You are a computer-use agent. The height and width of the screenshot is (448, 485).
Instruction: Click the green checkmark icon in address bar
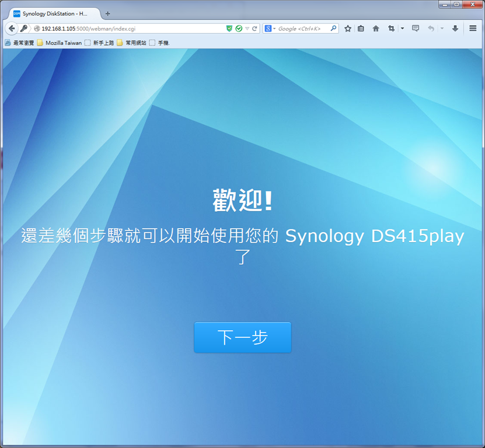(x=239, y=29)
